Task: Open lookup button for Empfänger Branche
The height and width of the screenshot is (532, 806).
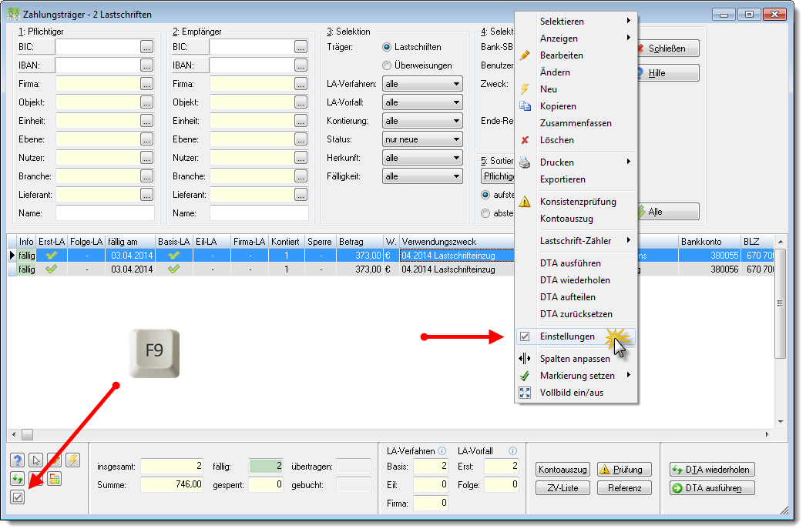Action: [301, 176]
